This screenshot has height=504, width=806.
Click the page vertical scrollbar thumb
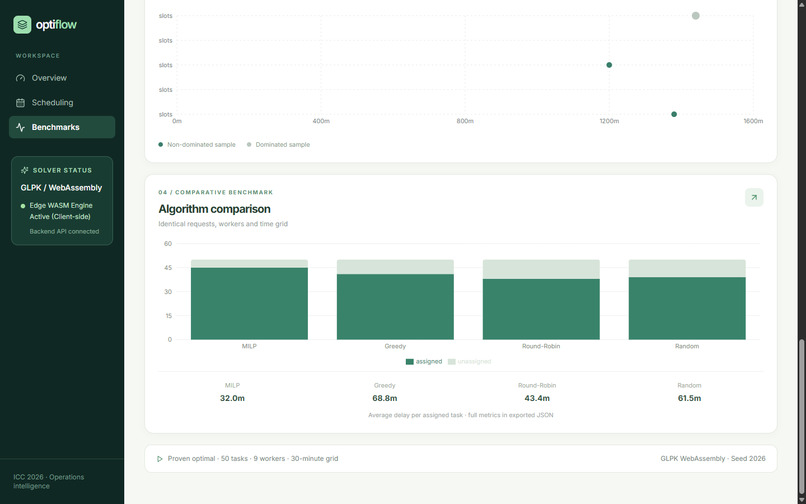pyautogui.click(x=801, y=417)
